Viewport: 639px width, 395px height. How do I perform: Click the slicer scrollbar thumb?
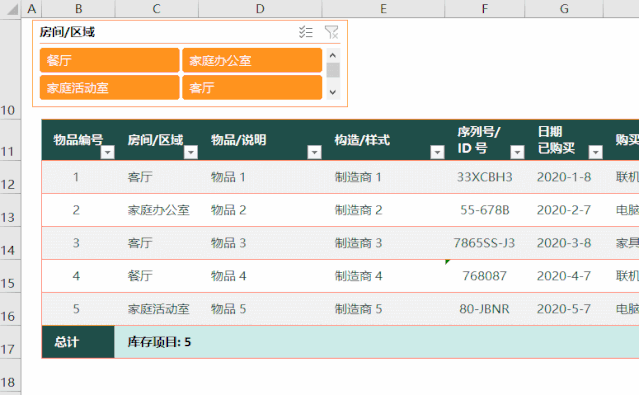(333, 70)
